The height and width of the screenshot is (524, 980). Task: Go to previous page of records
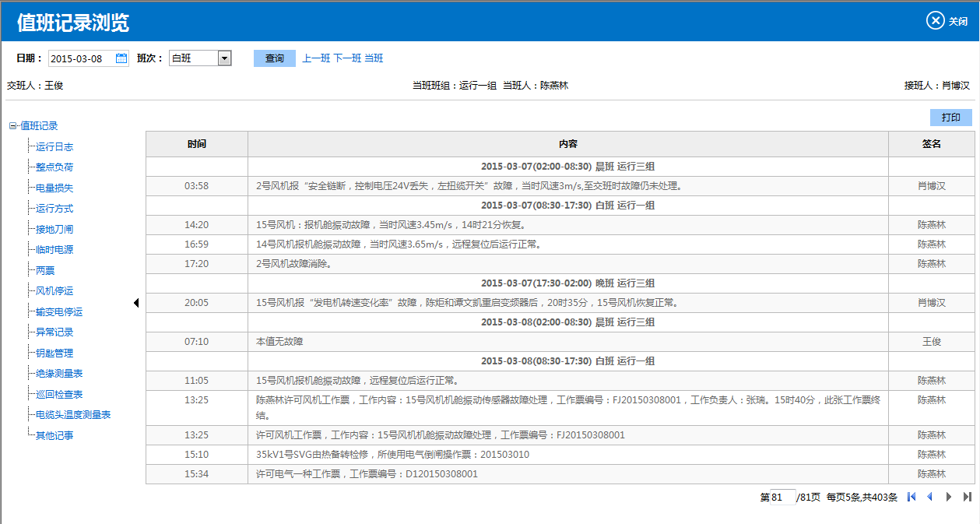pos(929,497)
